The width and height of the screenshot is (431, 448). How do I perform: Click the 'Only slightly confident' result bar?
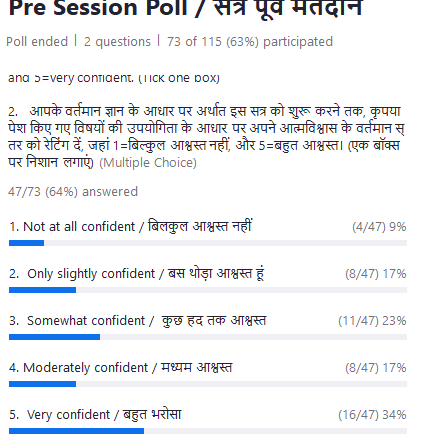(208, 290)
